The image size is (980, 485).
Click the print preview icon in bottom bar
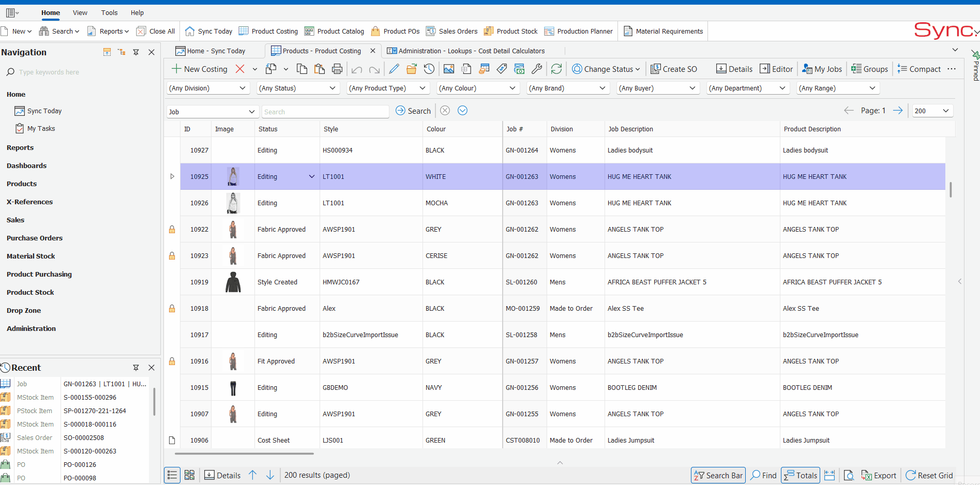pos(849,475)
